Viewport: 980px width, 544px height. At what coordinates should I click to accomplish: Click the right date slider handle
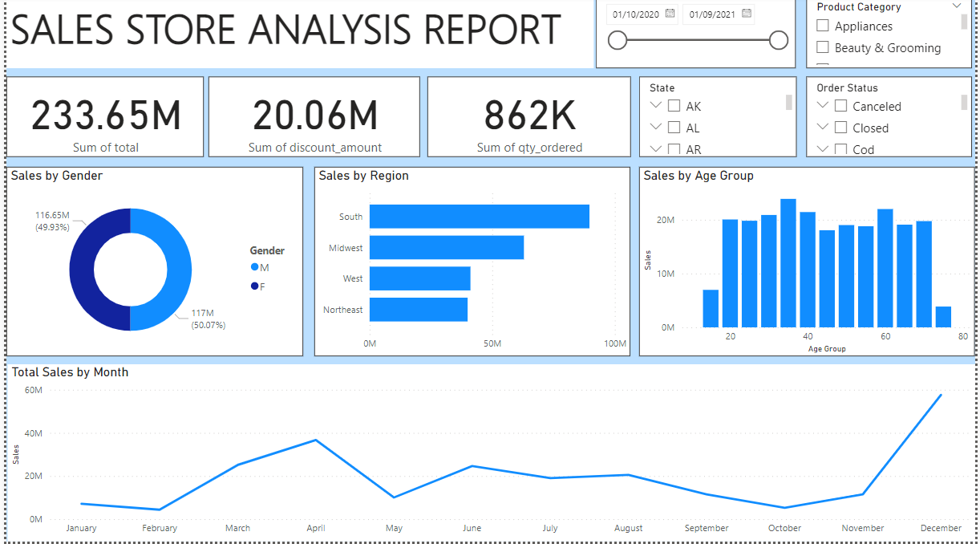(778, 40)
